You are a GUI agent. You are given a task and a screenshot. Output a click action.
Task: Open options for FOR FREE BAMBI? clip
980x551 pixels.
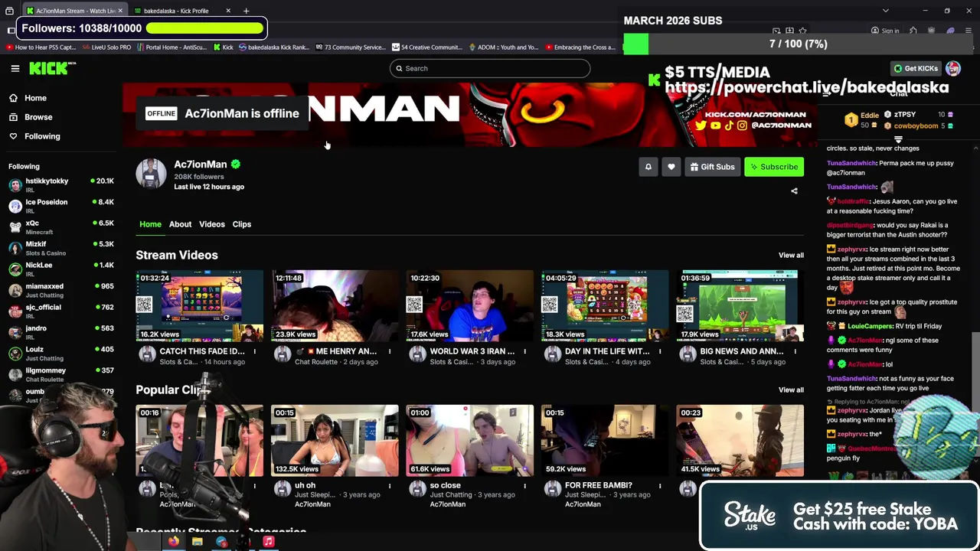coord(660,485)
